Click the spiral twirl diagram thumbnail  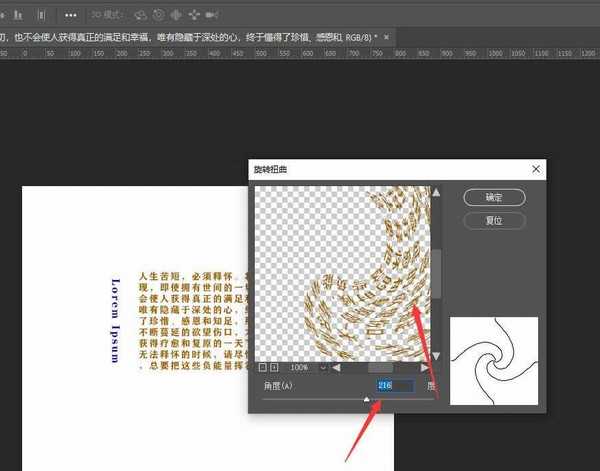(x=494, y=361)
